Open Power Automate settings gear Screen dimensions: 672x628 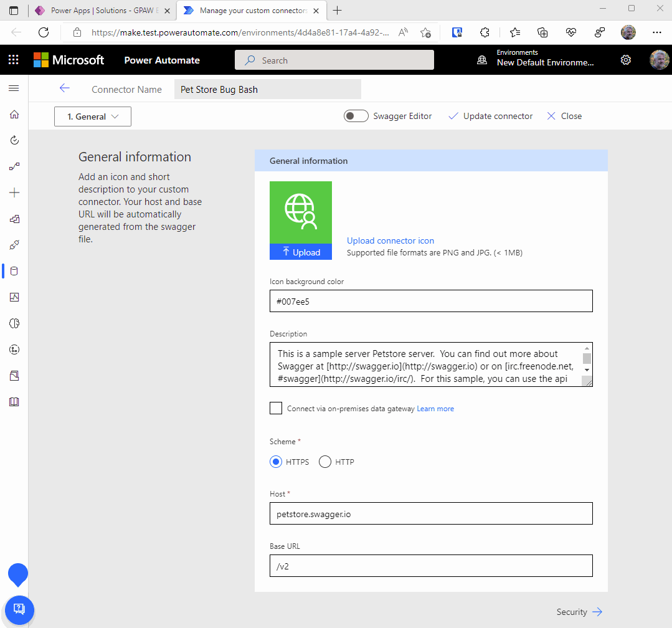click(625, 59)
